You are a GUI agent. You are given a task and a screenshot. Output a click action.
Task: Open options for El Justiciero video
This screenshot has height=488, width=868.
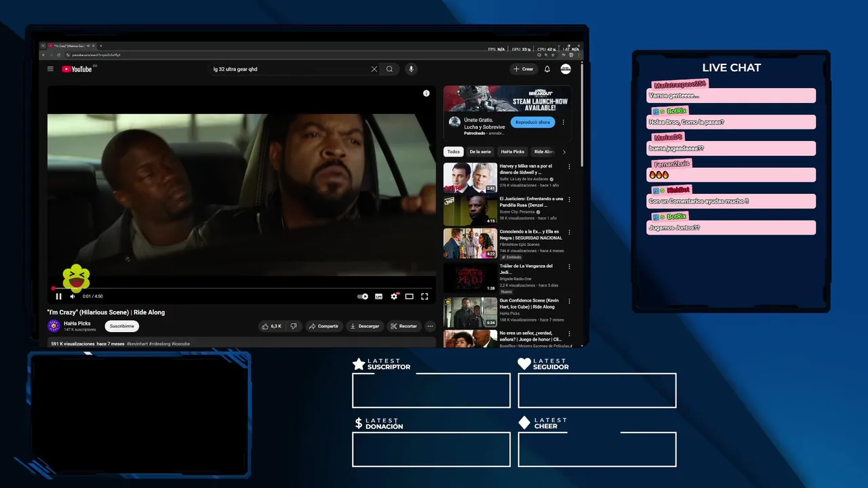tap(569, 199)
